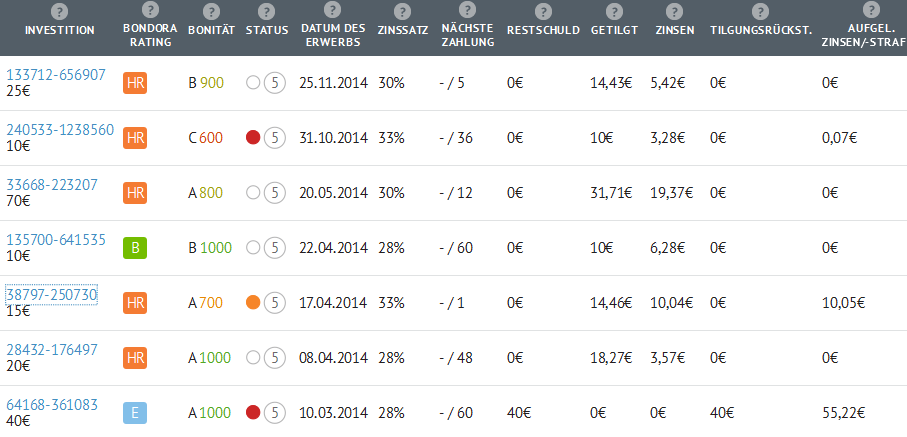Click help icon above Zinssatz column

(x=403, y=11)
